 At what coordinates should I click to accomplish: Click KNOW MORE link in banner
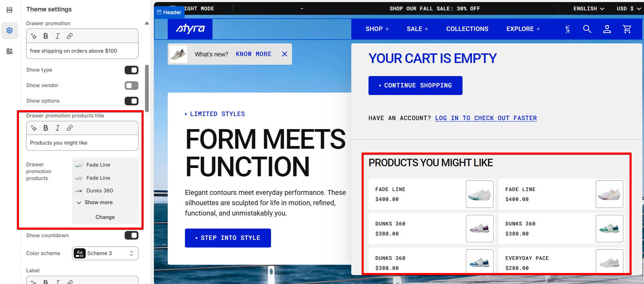click(253, 54)
